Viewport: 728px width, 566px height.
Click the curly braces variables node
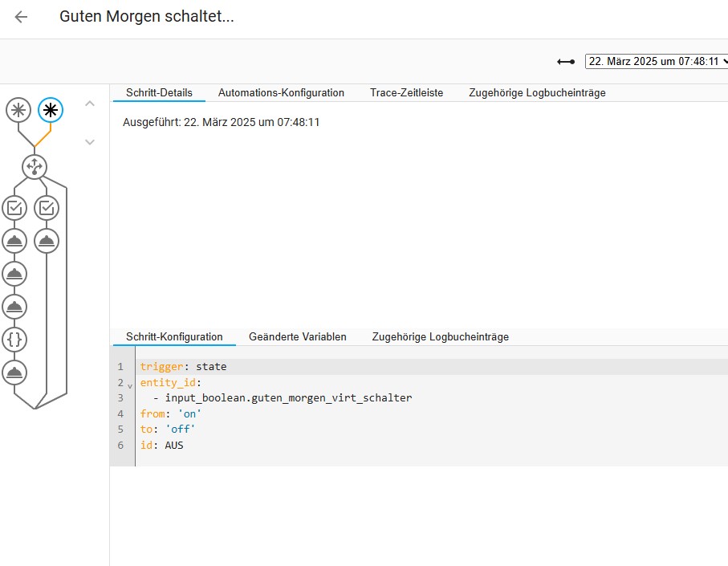click(14, 339)
